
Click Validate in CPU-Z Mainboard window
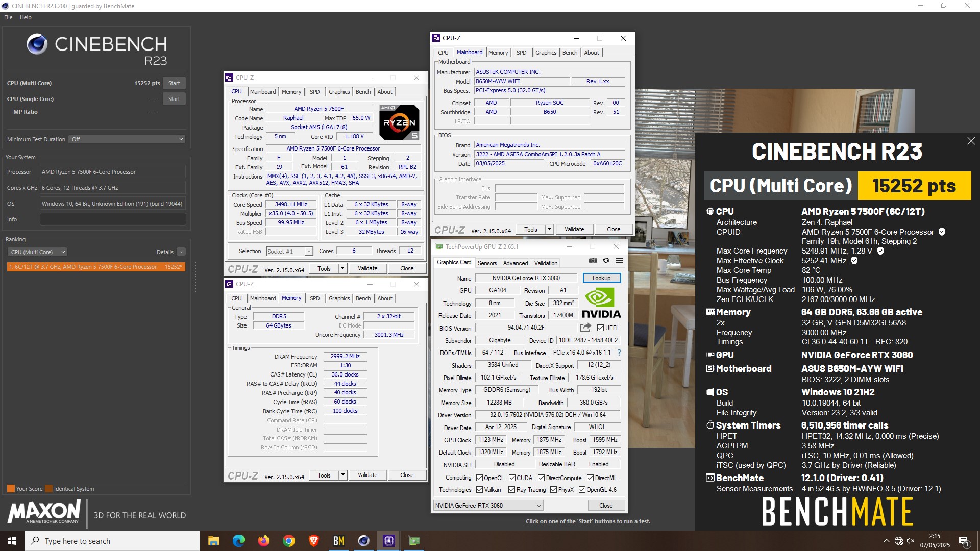[574, 229]
